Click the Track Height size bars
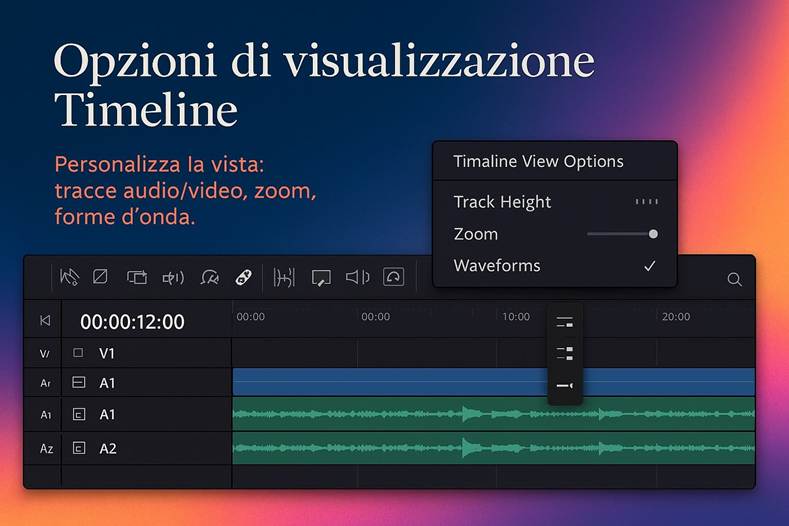789x526 pixels. (647, 202)
